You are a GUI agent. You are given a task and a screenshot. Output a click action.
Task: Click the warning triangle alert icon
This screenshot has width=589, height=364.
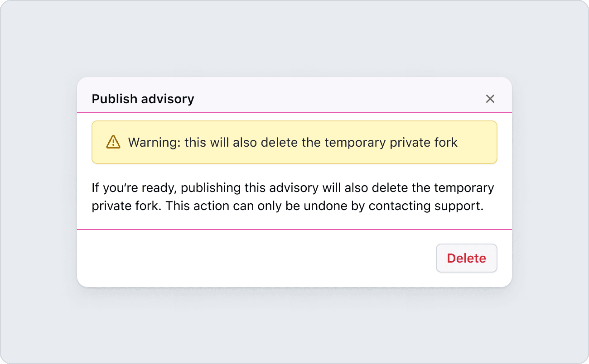click(x=113, y=142)
